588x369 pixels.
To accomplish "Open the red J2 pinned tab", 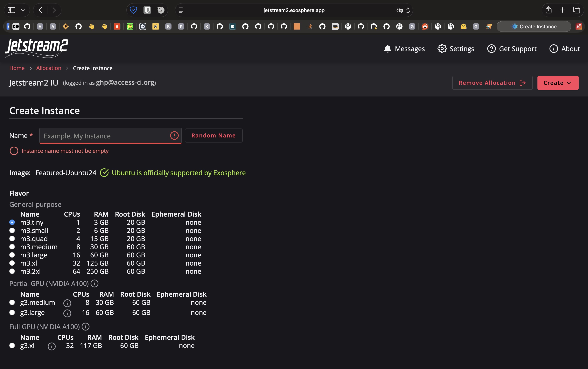I will [578, 26].
